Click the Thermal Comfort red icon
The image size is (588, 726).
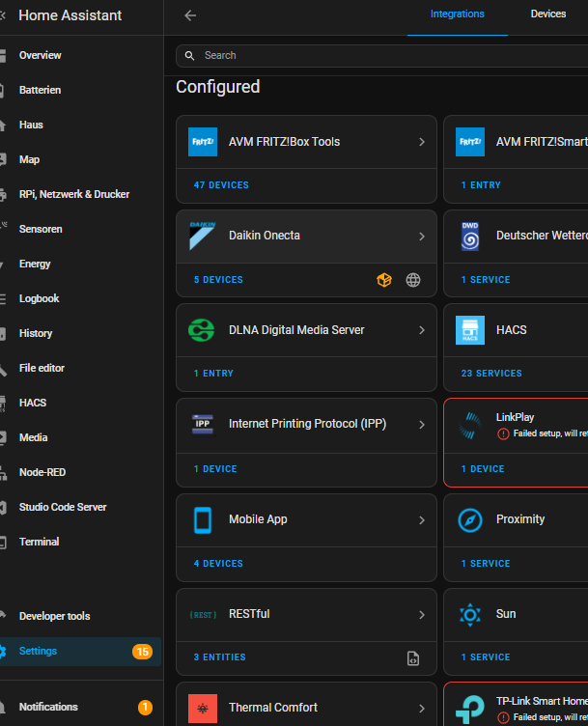pos(203,708)
